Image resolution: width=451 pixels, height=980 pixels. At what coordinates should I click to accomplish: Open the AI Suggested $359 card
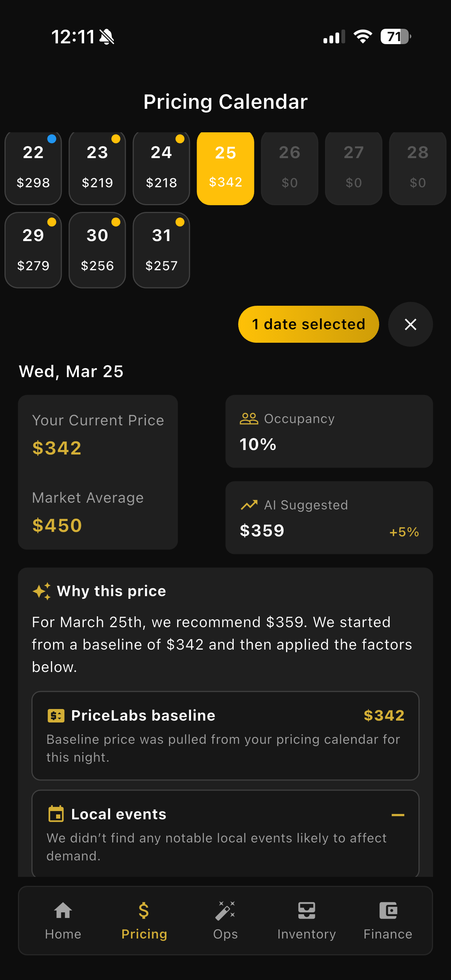[329, 517]
